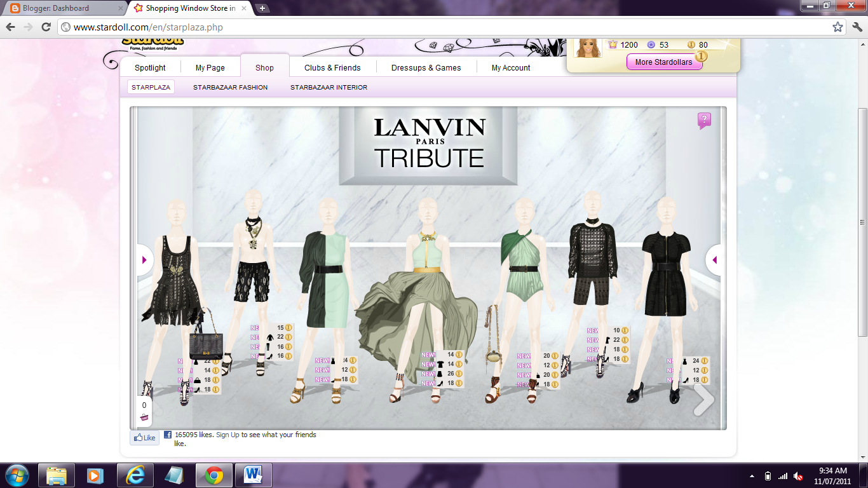The height and width of the screenshot is (488, 868).
Task: Open Windows Explorer from the taskbar
Action: tap(57, 475)
